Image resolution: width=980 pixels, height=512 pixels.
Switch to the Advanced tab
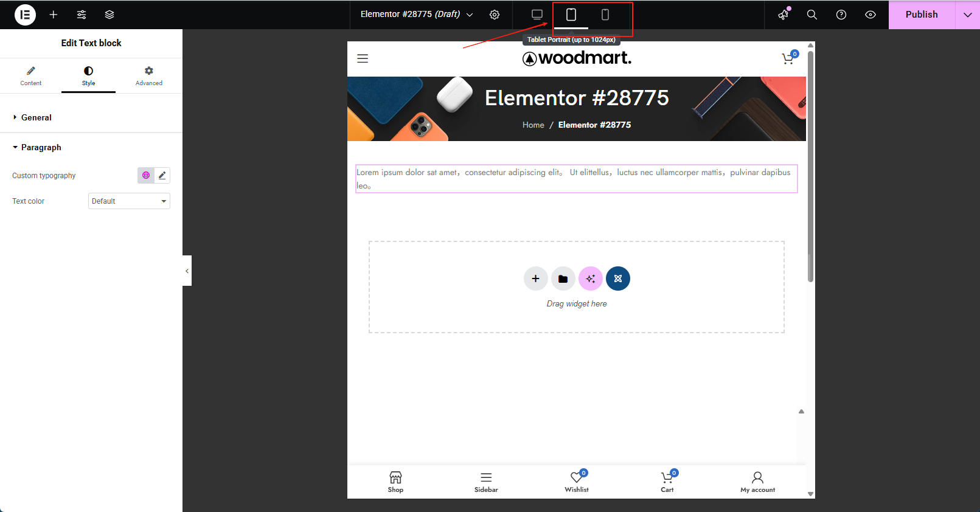pyautogui.click(x=149, y=75)
